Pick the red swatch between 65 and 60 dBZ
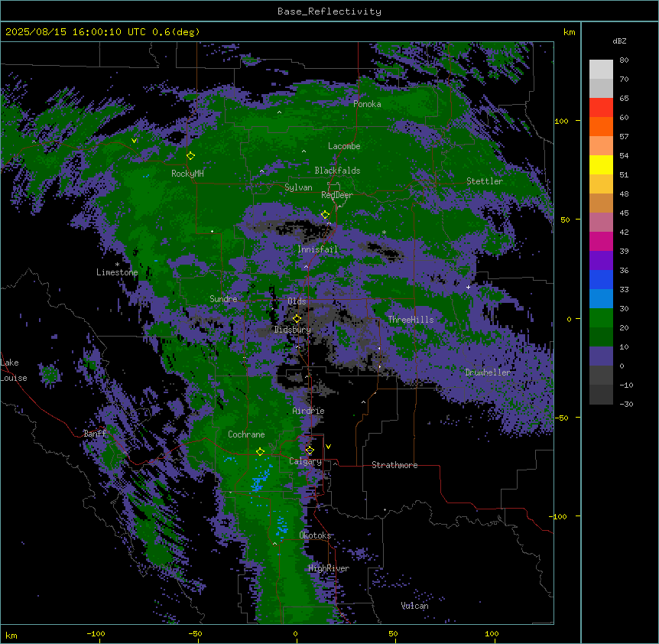This screenshot has height=644, width=659. [x=601, y=108]
